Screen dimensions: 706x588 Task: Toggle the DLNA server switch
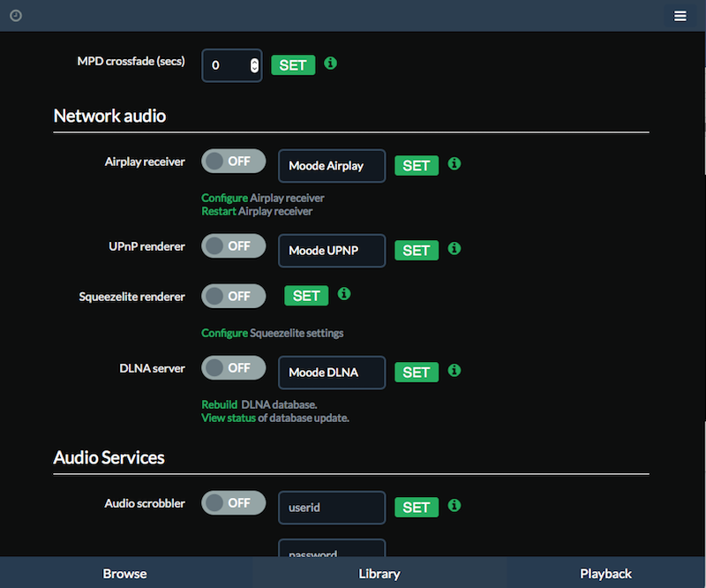(233, 367)
